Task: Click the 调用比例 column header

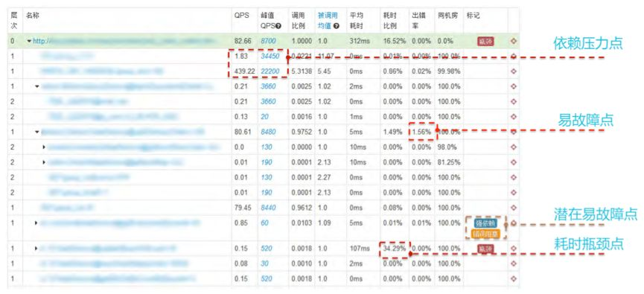Action: [298, 21]
